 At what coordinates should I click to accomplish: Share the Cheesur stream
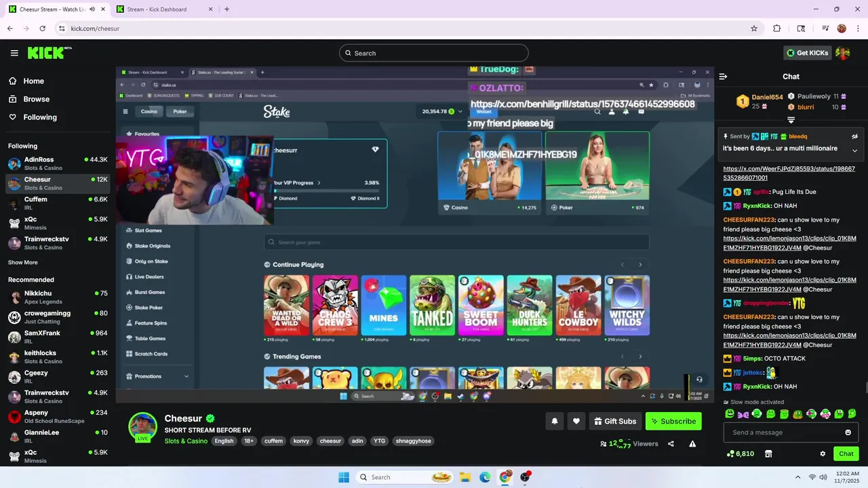pos(671,444)
